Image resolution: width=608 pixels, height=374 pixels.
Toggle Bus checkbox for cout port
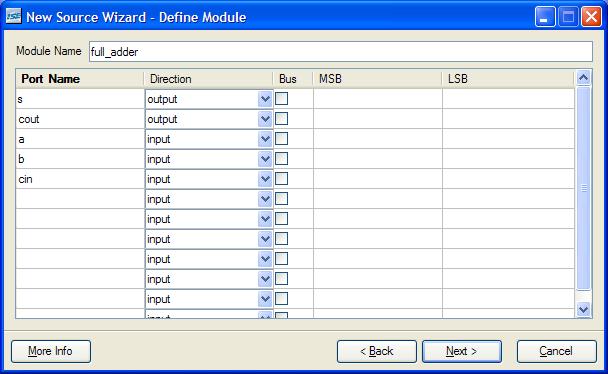282,119
